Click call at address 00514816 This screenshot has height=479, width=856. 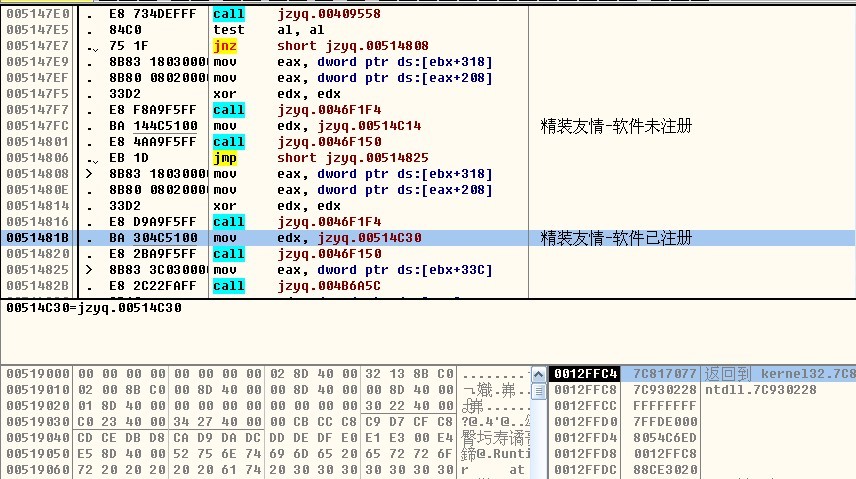point(229,222)
